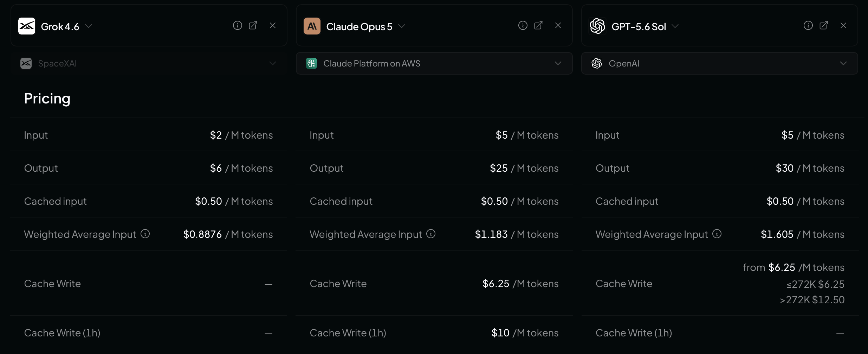The width and height of the screenshot is (868, 354).
Task: Show info for Claude Opus 5
Action: 523,25
